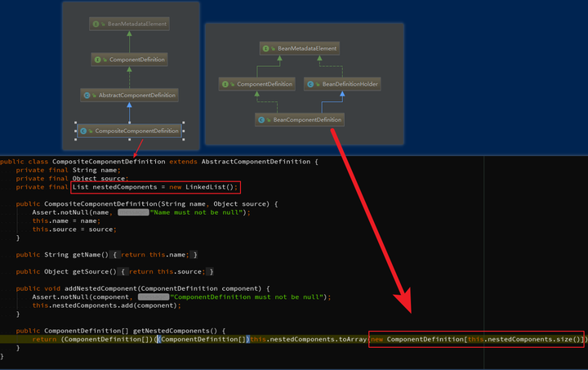Screen dimensions: 588x370
Task: Click 'CompositeComponentDefinition' in the class declaration line
Action: pyautogui.click(x=109, y=162)
